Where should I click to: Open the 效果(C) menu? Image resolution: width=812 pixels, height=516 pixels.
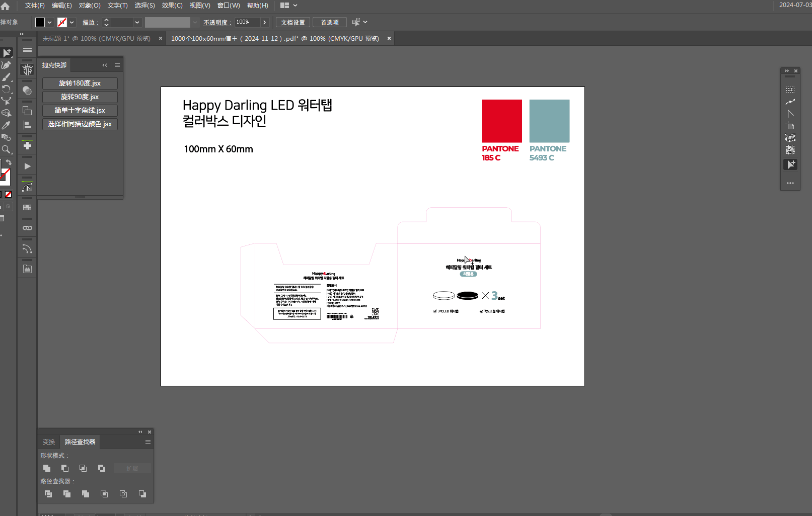(172, 6)
